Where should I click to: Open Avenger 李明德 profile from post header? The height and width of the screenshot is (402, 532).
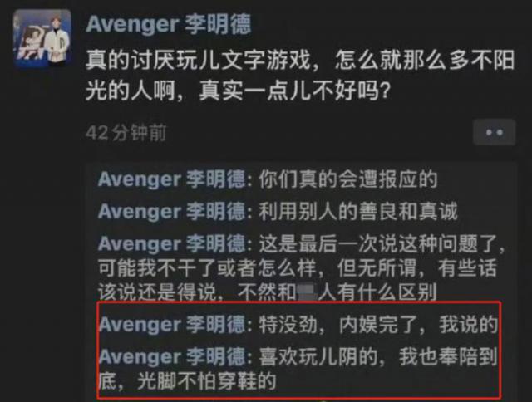(168, 24)
